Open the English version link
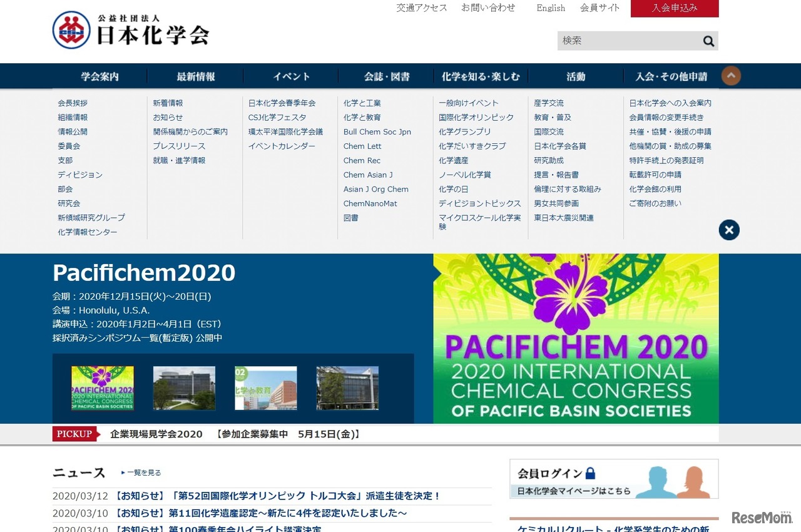The height and width of the screenshot is (532, 801). coord(550,8)
